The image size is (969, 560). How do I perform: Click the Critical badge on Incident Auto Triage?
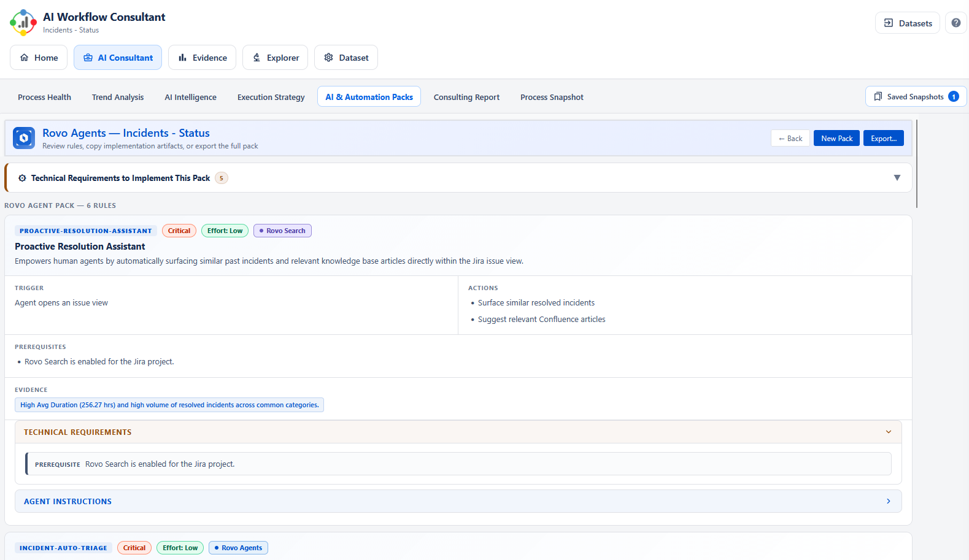[134, 548]
